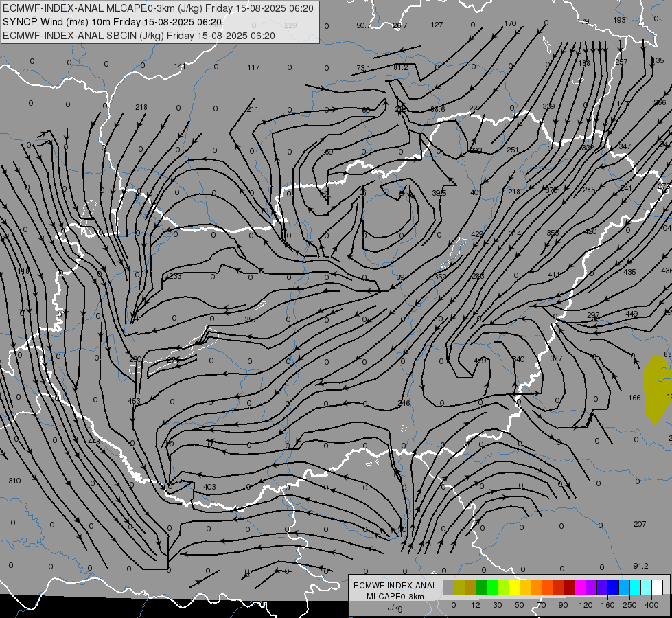Click the MLCAPE0-3km label in legend
Image resolution: width=672 pixels, height=618 pixels.
coord(395,597)
